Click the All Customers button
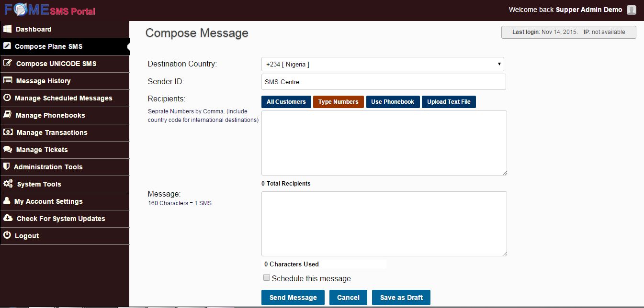 point(286,102)
